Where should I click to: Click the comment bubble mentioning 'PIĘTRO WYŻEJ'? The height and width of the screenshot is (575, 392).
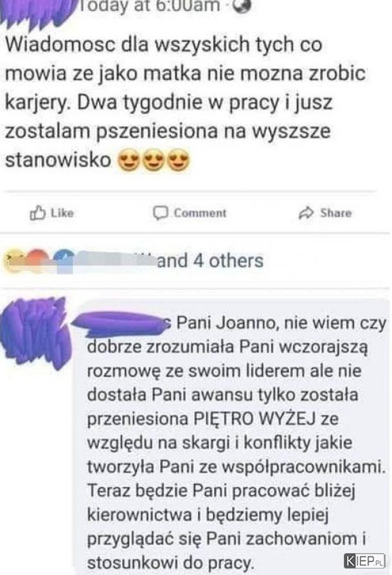pyautogui.click(x=231, y=437)
